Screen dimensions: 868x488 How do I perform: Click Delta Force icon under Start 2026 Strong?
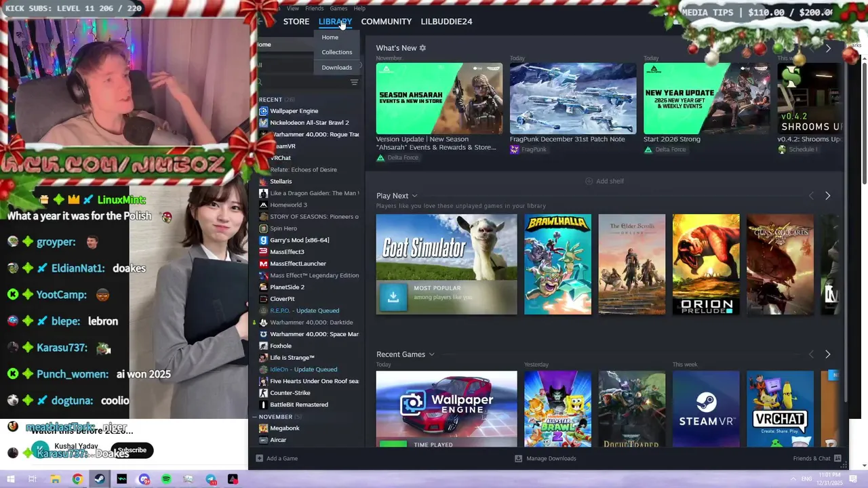(648, 149)
